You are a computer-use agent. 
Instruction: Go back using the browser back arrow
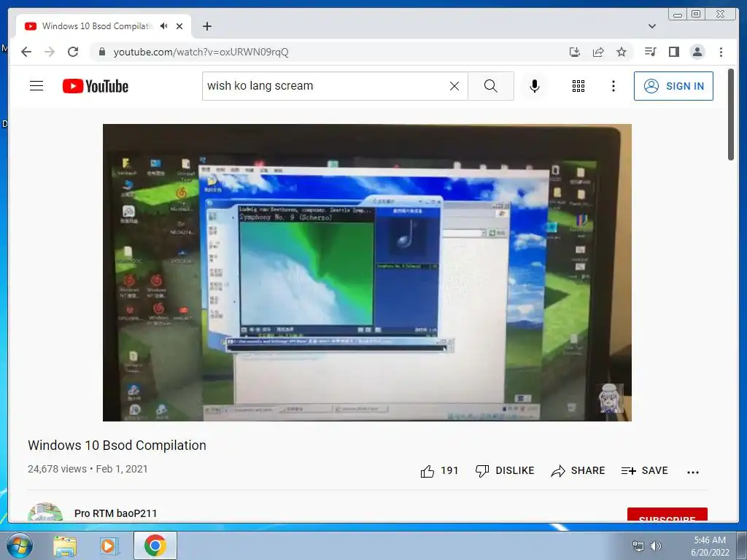pos(26,52)
